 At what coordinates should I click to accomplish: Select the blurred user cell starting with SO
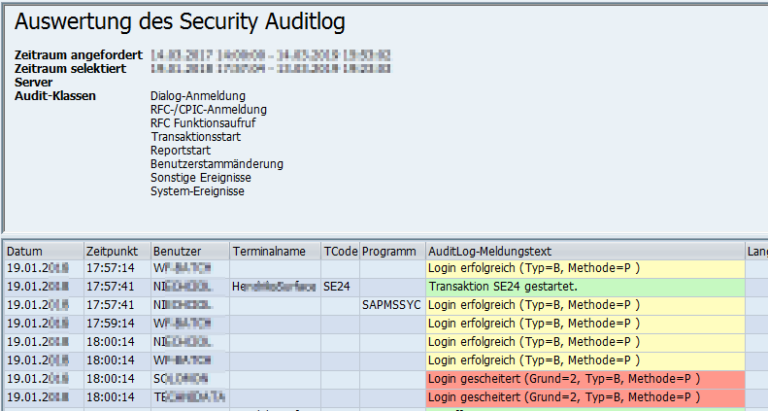(x=191, y=379)
